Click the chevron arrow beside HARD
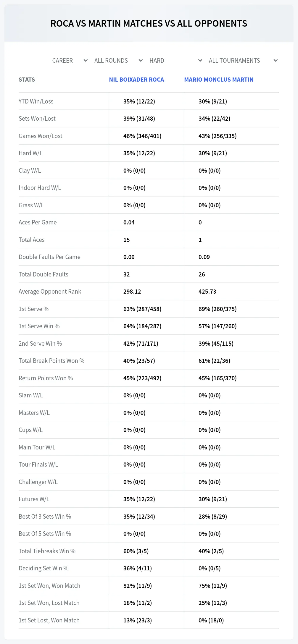The height and width of the screenshot is (644, 298). [200, 61]
